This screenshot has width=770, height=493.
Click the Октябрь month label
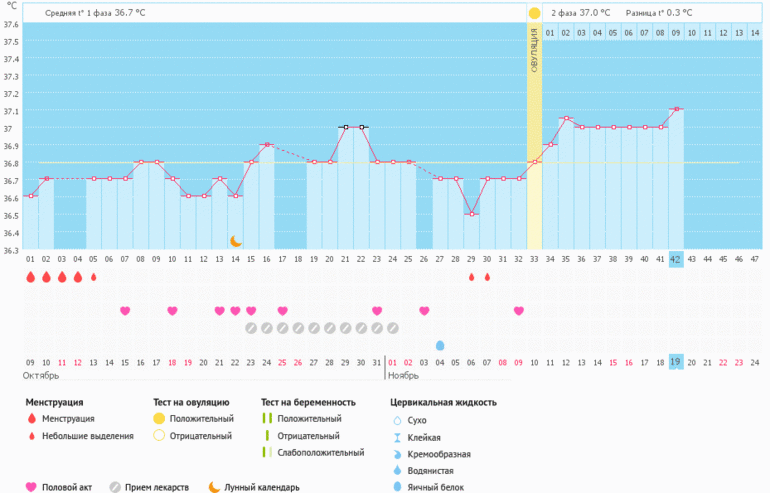pos(41,376)
